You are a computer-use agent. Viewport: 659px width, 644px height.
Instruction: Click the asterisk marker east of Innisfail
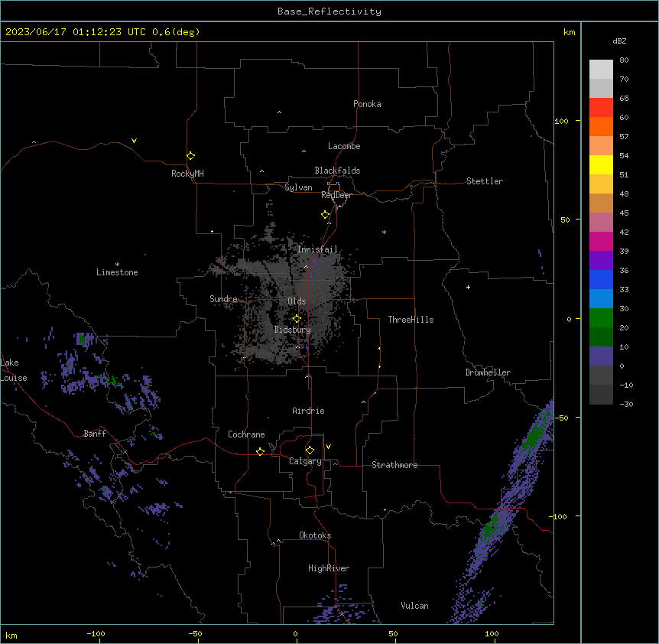point(384,232)
